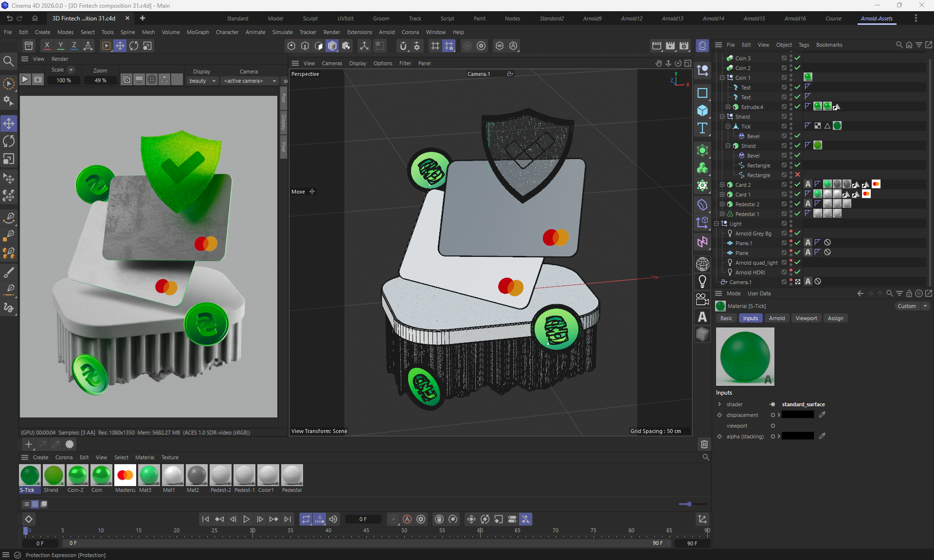
Task: Click the Play Forwards button
Action: pos(246,519)
